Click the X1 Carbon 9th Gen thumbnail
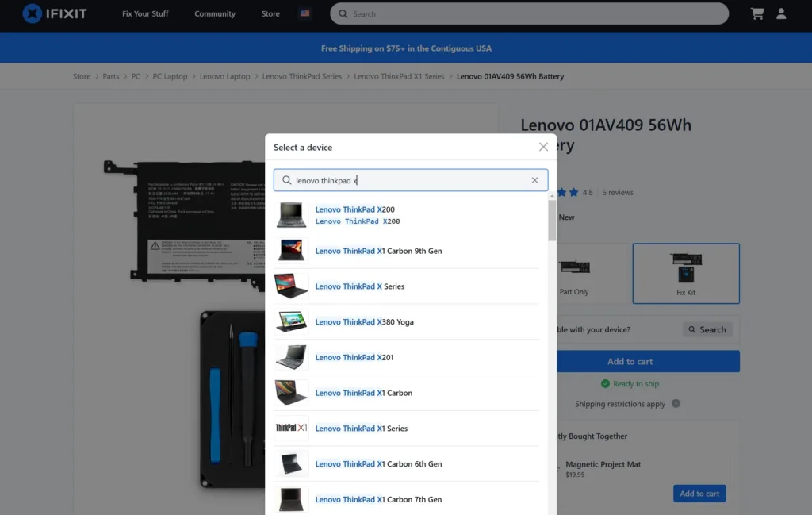 click(x=291, y=251)
